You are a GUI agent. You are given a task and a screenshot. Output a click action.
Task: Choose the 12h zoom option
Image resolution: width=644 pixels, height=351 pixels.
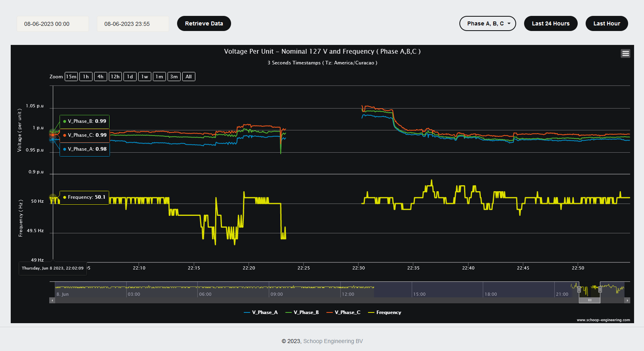click(x=115, y=77)
